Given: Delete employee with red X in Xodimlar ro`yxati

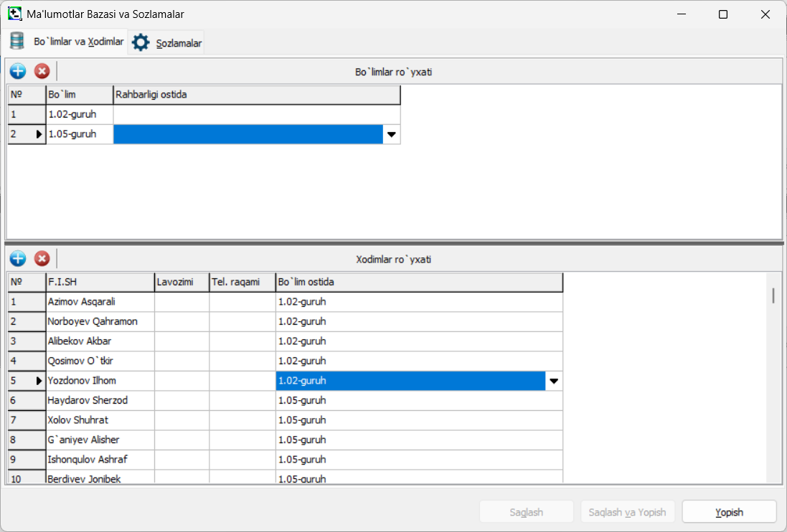Looking at the screenshot, I should coord(42,259).
